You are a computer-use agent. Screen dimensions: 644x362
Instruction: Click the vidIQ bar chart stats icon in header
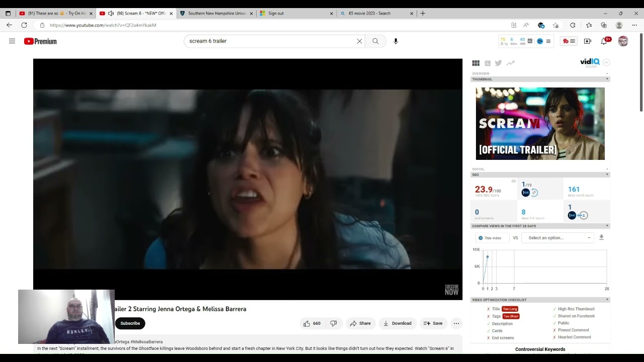[530, 41]
